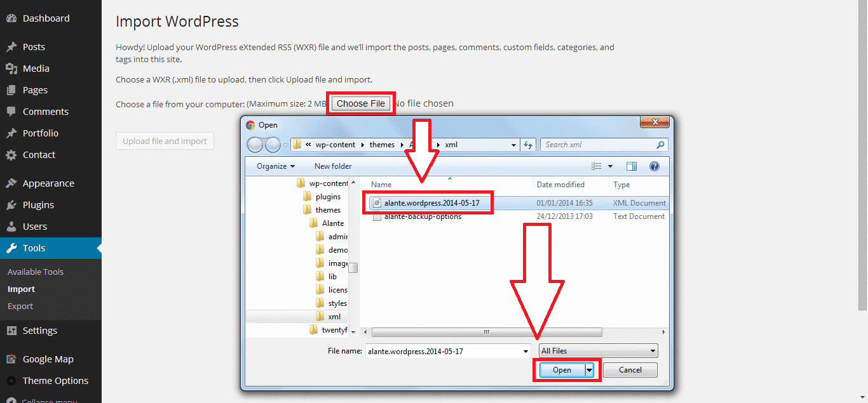Click the Open button in dialog
Image resolution: width=868 pixels, height=403 pixels.
(562, 370)
